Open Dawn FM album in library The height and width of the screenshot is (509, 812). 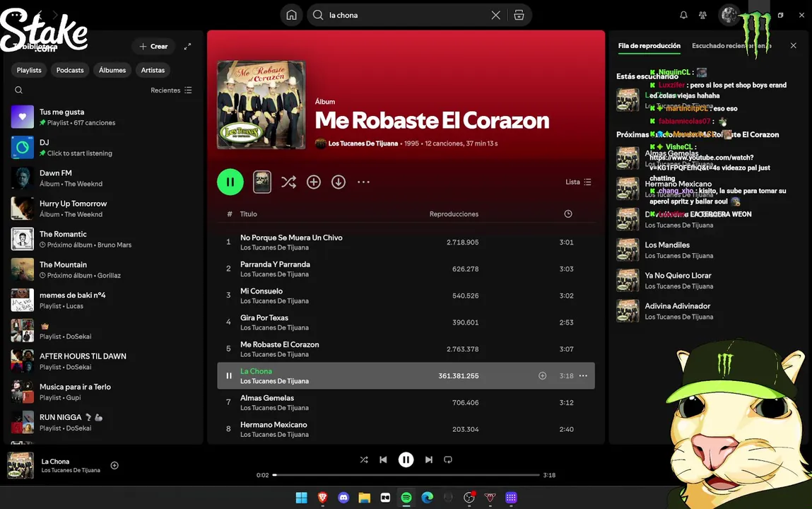[x=104, y=178]
